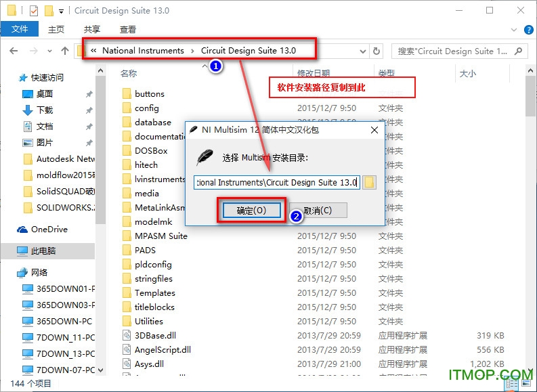Switch to the 共享 ribbon tab
537x392 pixels.
[x=92, y=29]
